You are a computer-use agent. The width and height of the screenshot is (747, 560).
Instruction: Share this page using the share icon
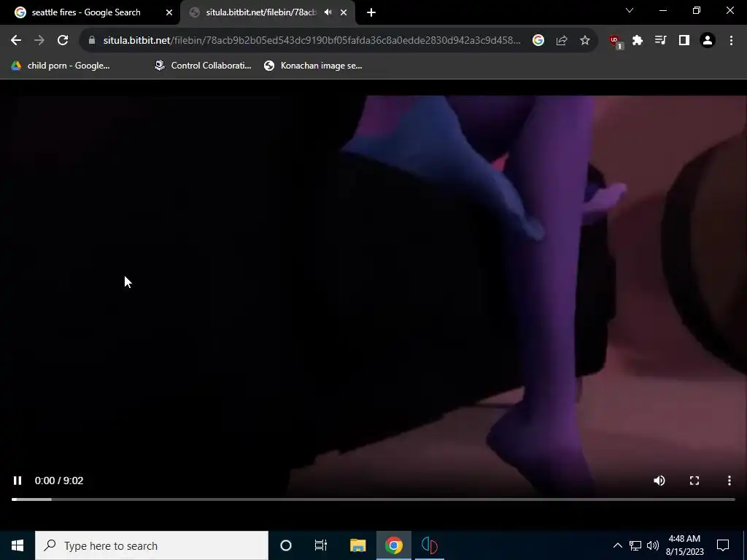562,41
